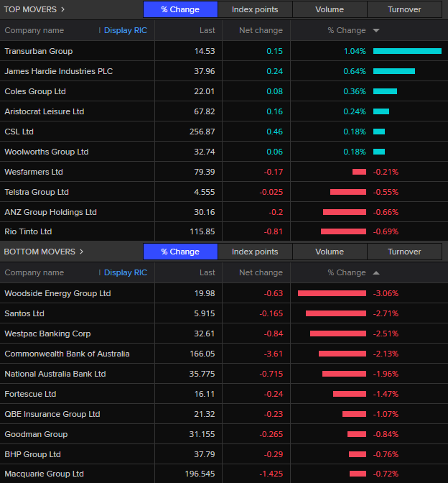
Task: Select Telstra Group Ltd
Action: click(37, 192)
